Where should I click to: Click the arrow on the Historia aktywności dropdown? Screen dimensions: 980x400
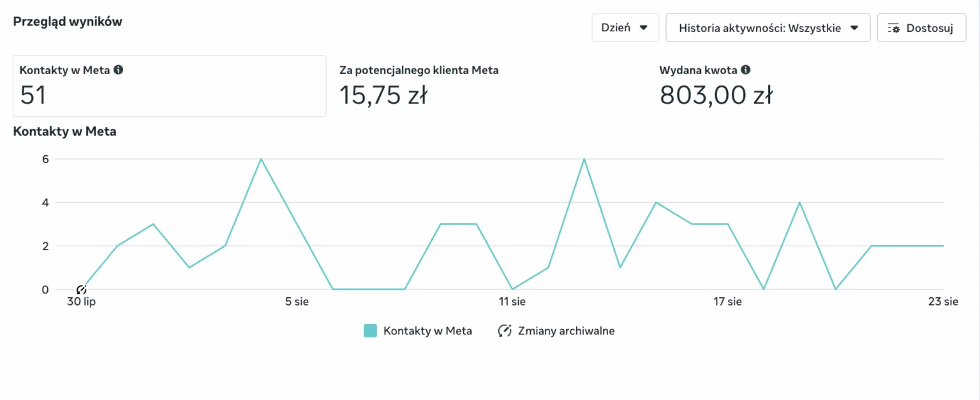click(854, 28)
